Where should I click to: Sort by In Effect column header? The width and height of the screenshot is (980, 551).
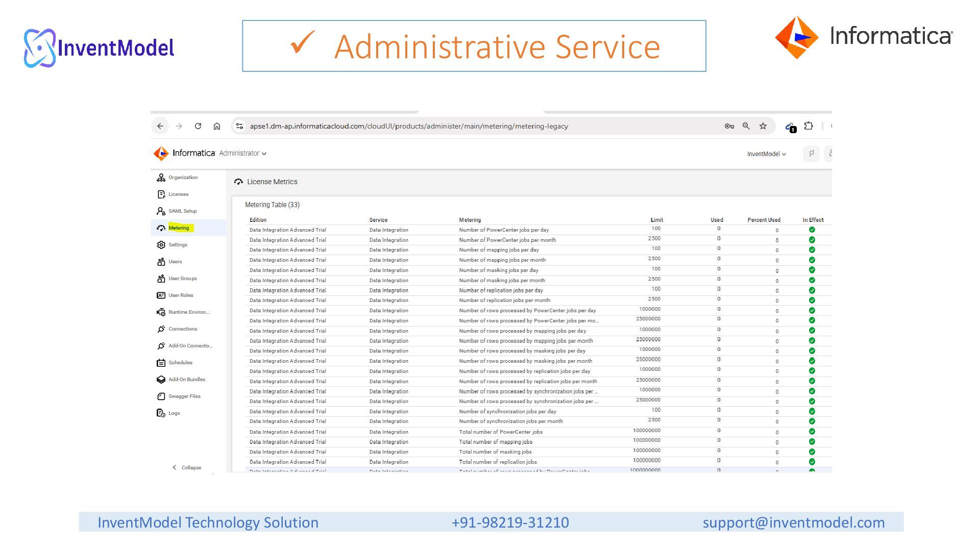point(813,220)
